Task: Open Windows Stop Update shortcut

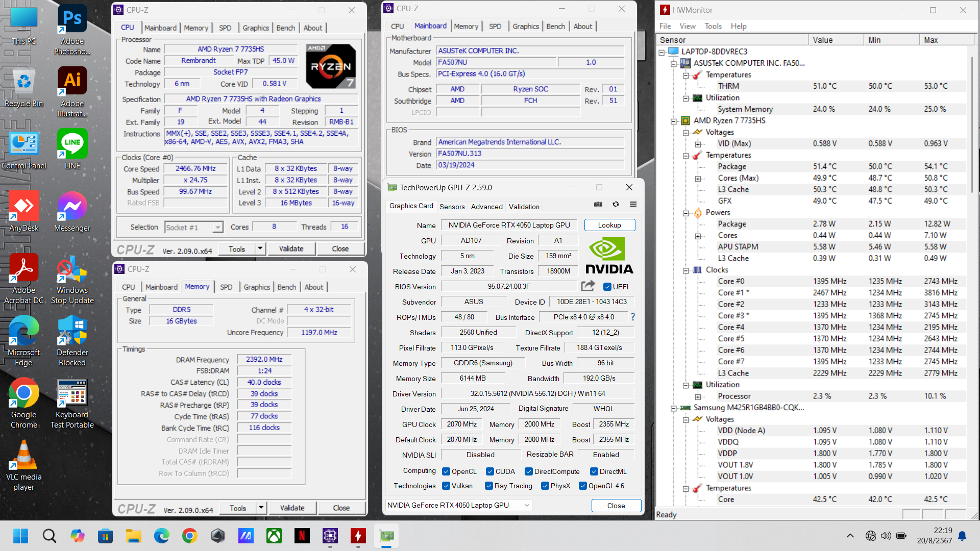Action: (72, 279)
